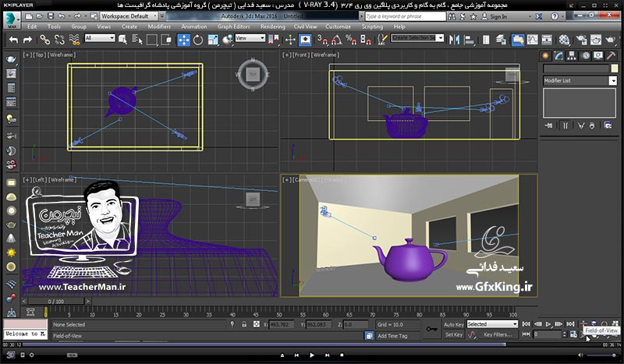
Task: Open the Modifiers menu
Action: click(159, 27)
